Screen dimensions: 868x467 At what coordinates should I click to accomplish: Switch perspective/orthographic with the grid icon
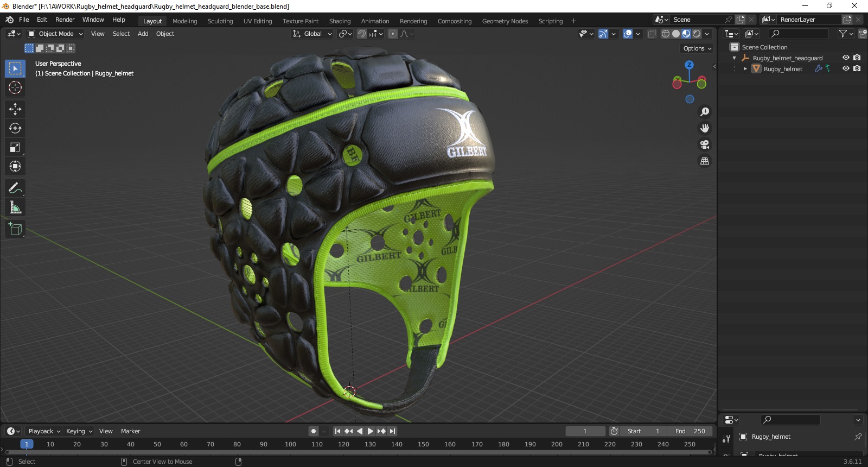click(705, 161)
